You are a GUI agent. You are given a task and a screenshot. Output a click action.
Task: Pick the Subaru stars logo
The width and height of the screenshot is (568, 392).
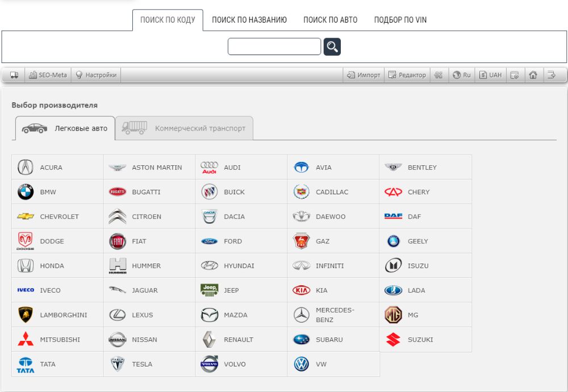(x=302, y=340)
